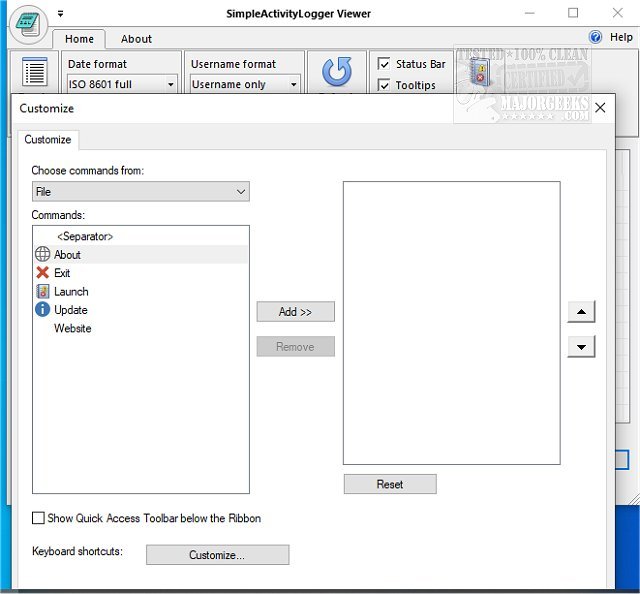
Task: Maximize the SimpleActivityLogger Viewer window
Action: click(573, 13)
